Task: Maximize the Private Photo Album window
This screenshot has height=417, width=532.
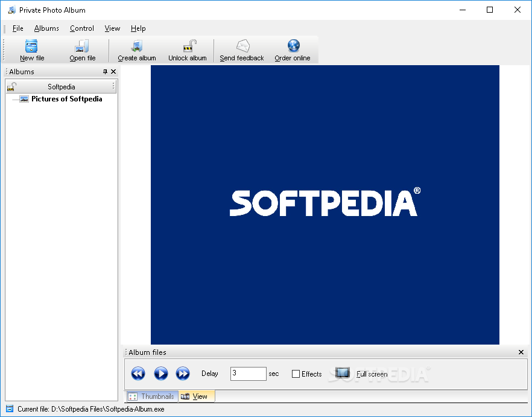Action: 490,10
